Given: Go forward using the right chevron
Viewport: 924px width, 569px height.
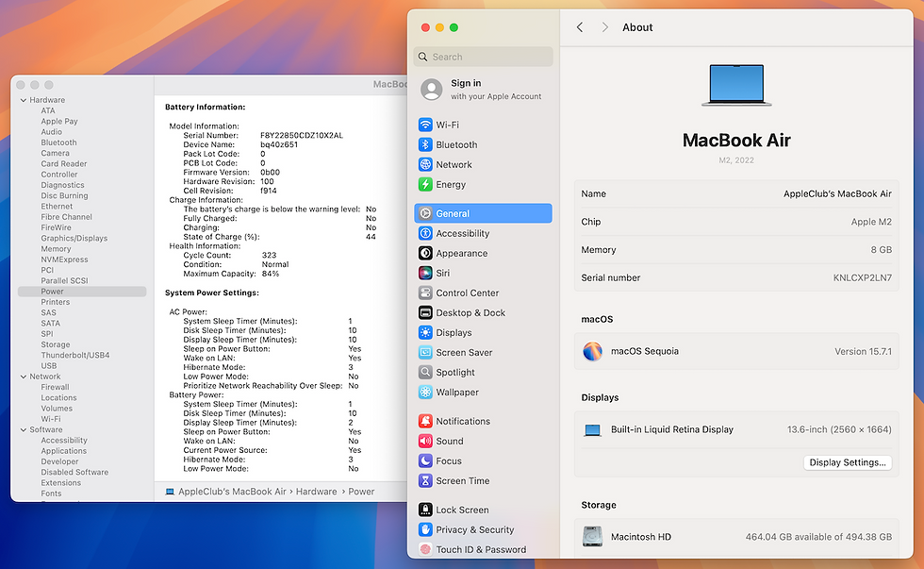Looking at the screenshot, I should 604,27.
